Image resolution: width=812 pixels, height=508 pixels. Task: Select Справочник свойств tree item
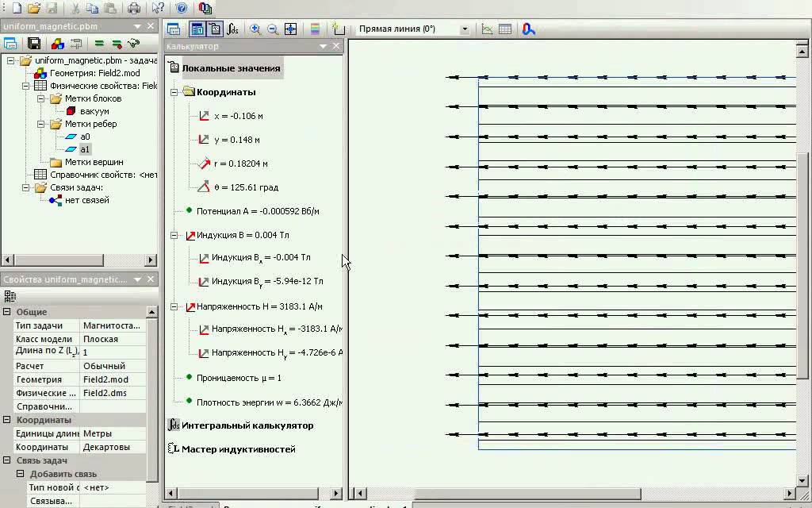pos(103,175)
